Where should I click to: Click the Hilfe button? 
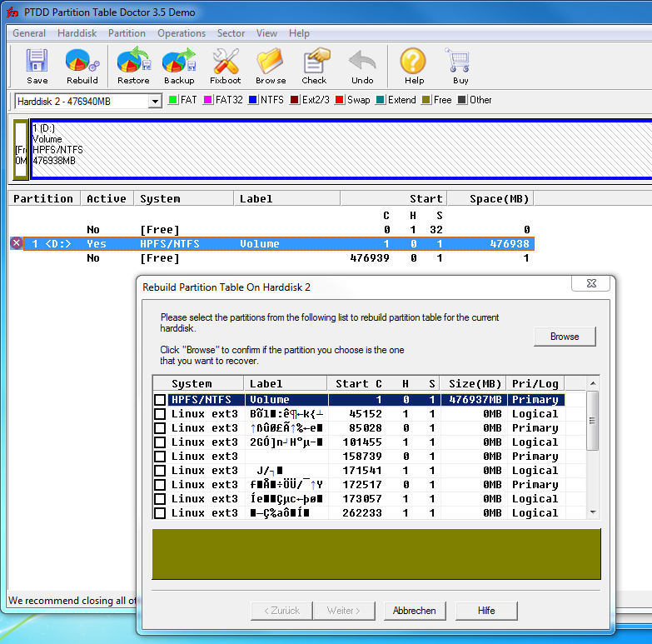tap(486, 611)
